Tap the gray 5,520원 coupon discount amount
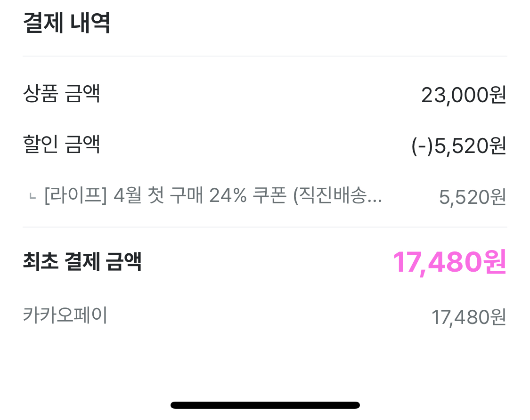This screenshot has width=530, height=420. pos(472,197)
